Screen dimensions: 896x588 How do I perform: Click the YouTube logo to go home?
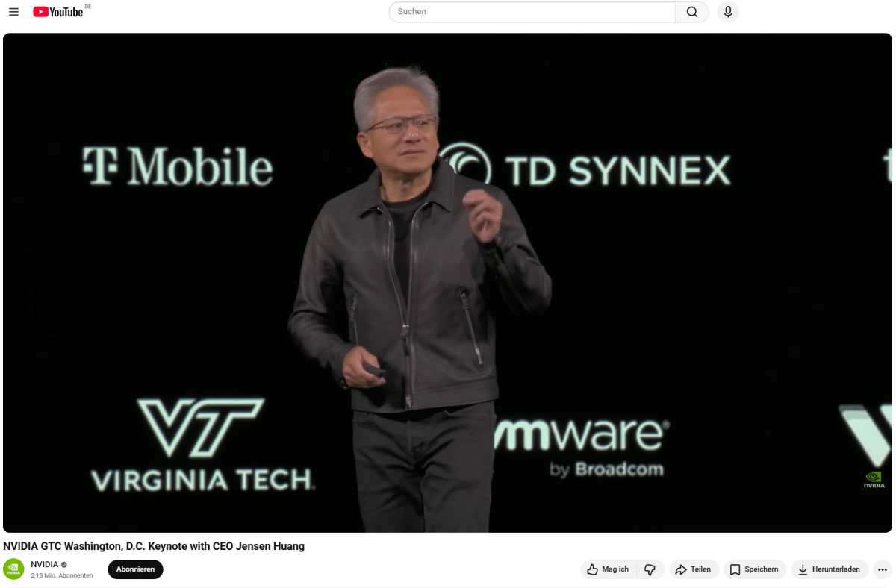click(59, 12)
